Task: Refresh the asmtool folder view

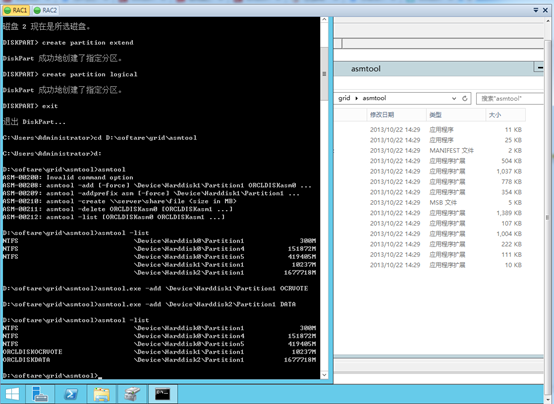Action: tap(465, 98)
